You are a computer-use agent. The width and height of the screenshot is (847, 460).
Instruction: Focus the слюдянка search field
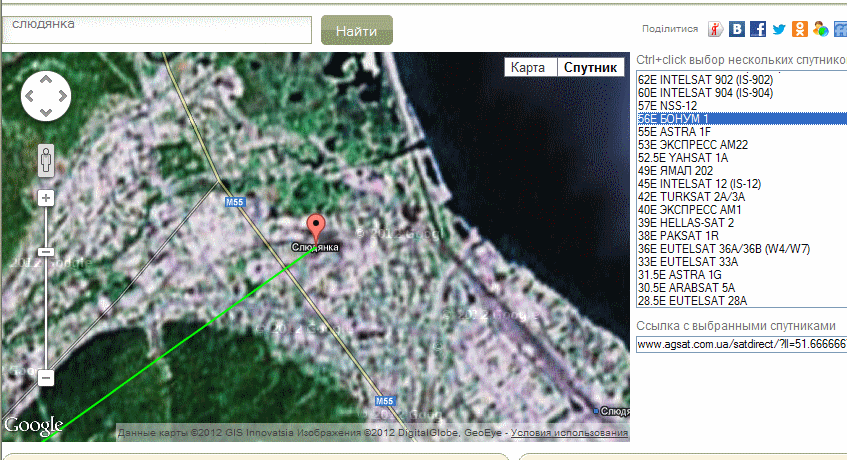pos(157,30)
